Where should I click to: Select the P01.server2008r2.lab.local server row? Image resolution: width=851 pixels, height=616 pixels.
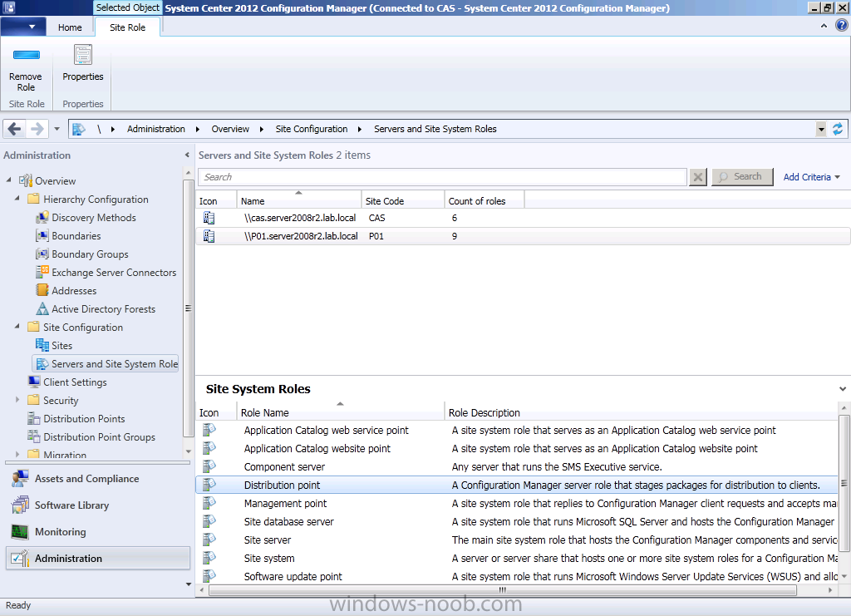(524, 236)
